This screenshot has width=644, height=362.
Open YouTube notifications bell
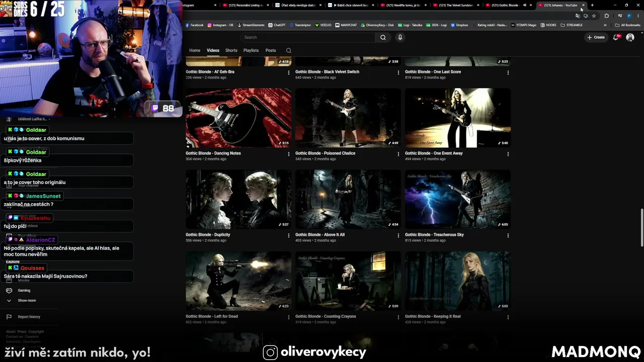coord(616,37)
